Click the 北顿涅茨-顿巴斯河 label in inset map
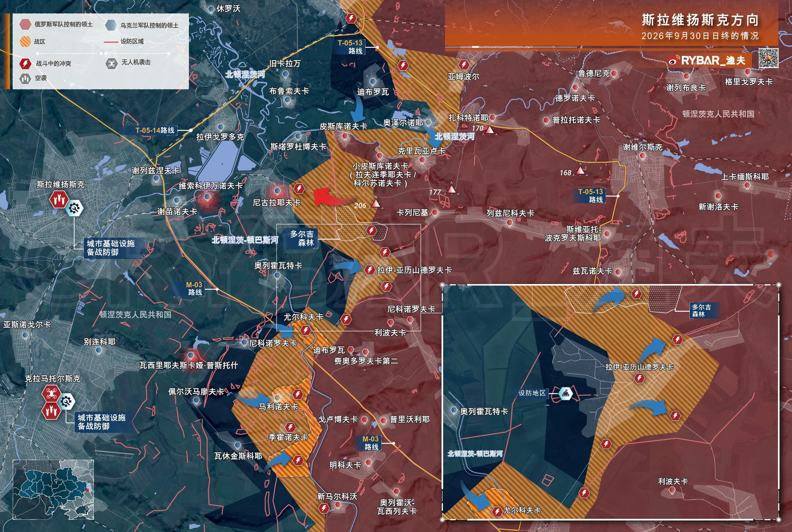 475,454
